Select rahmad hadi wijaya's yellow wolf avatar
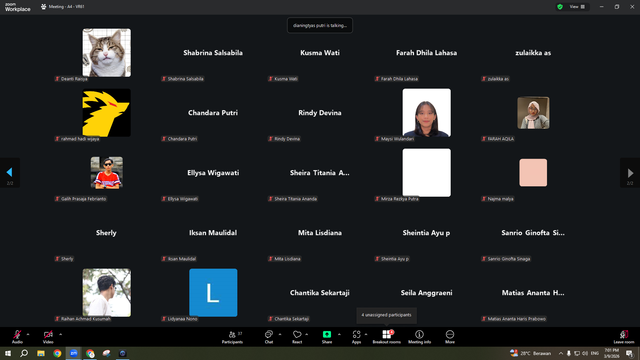The height and width of the screenshot is (360, 640). (x=107, y=113)
